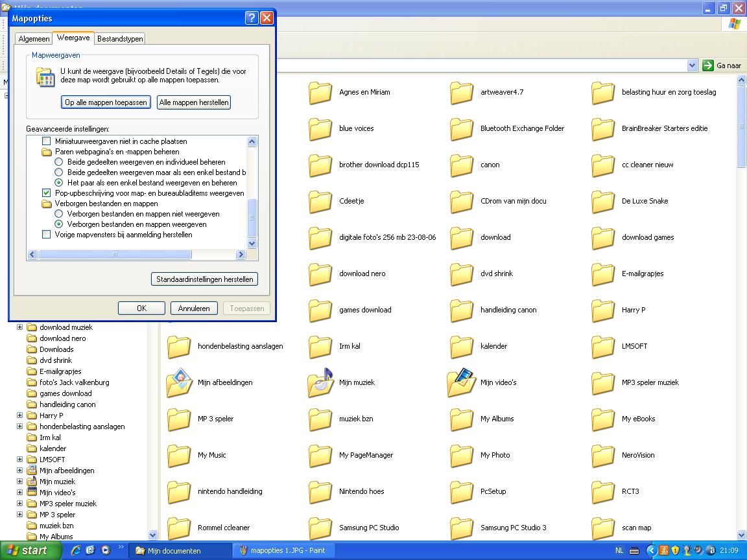
Task: Select 'Verborgen bestanden en mappen niet weergeven'
Action: (x=59, y=214)
